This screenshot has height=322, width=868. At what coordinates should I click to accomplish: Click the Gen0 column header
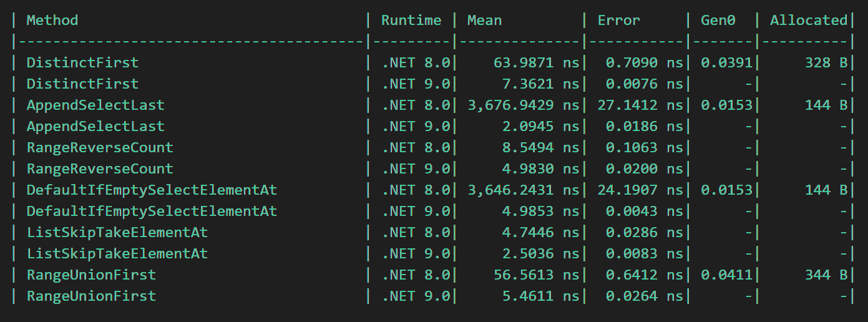(718, 20)
